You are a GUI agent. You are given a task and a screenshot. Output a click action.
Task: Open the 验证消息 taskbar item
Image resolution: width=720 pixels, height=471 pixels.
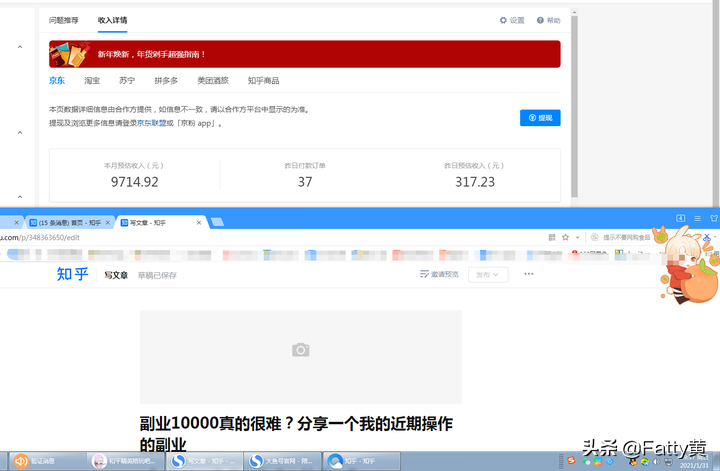[x=47, y=461]
